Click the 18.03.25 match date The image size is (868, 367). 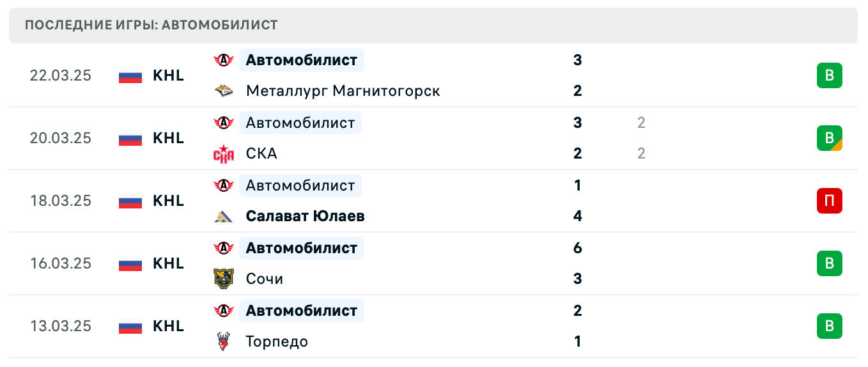[61, 201]
